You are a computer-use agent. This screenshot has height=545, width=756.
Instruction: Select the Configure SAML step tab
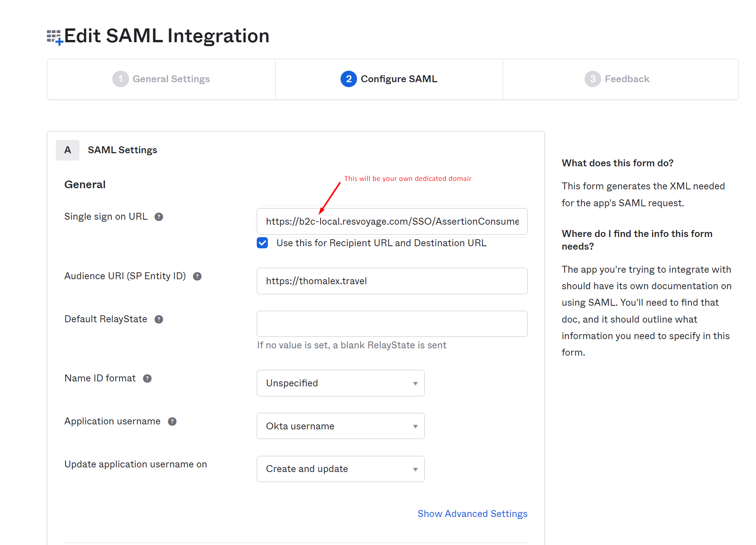coord(399,79)
